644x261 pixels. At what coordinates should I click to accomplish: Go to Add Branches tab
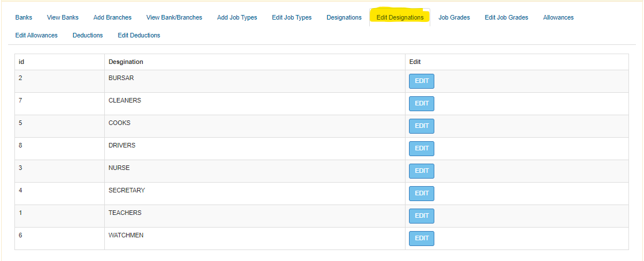pos(112,17)
